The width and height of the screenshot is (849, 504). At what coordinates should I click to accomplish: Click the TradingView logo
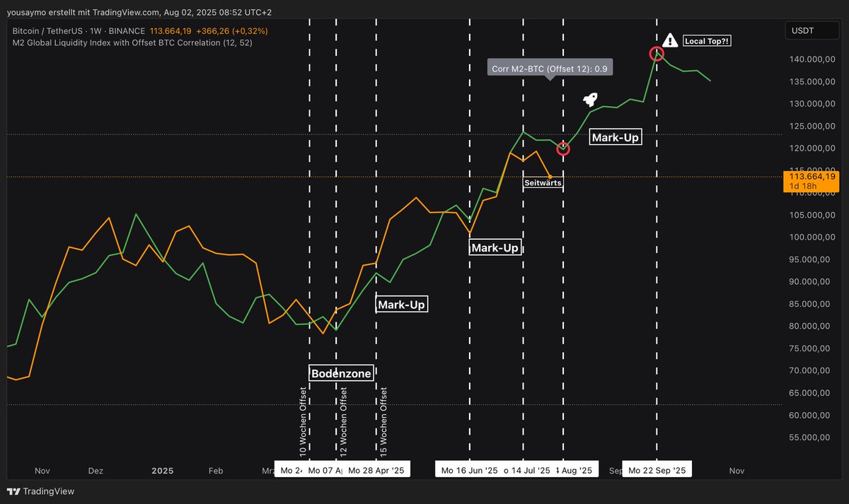pos(40,491)
